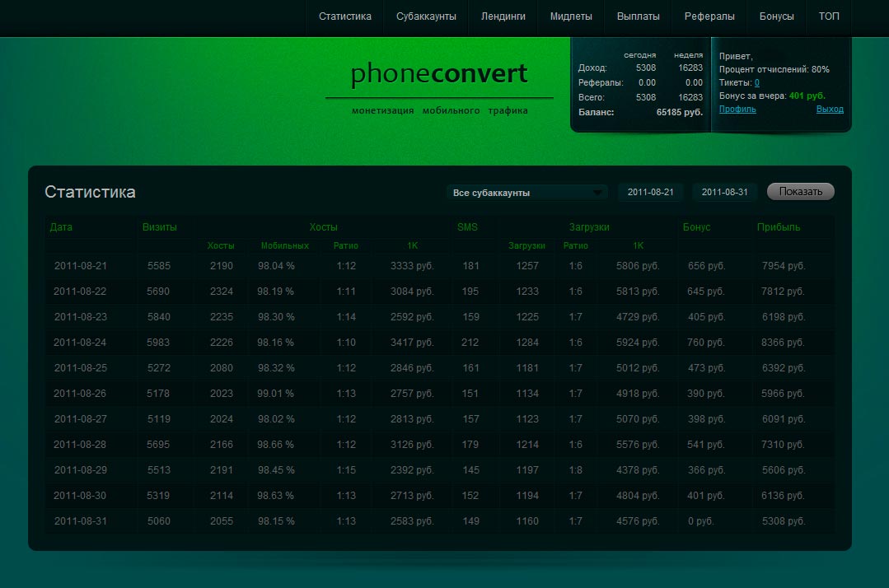Select the date cell 2011-08-23
The image size is (889, 588).
pos(81,317)
